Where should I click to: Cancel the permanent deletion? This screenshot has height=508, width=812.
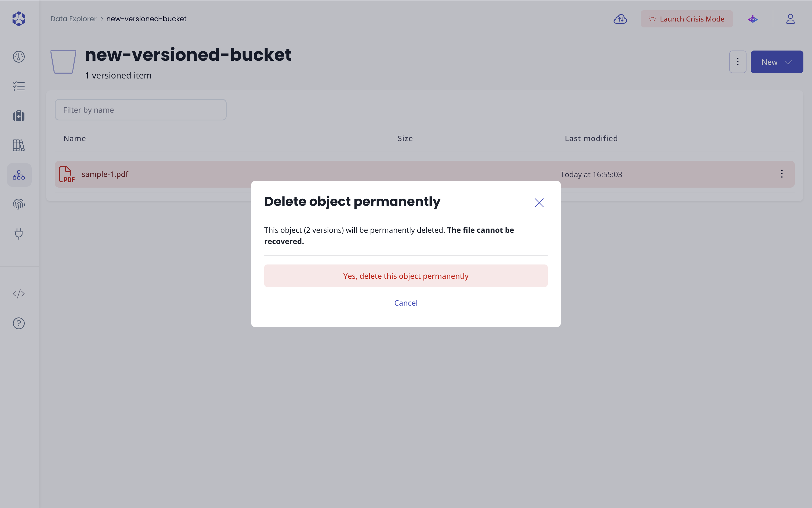[x=406, y=303]
